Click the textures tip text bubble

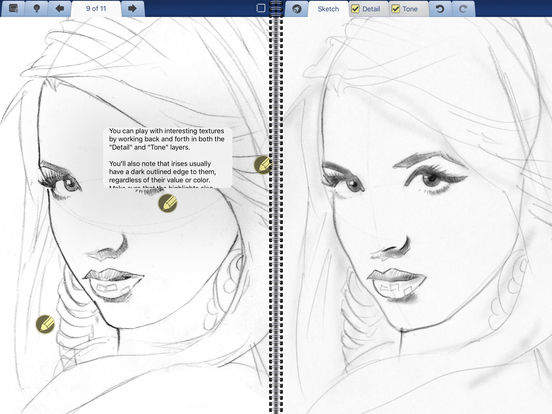(168, 158)
